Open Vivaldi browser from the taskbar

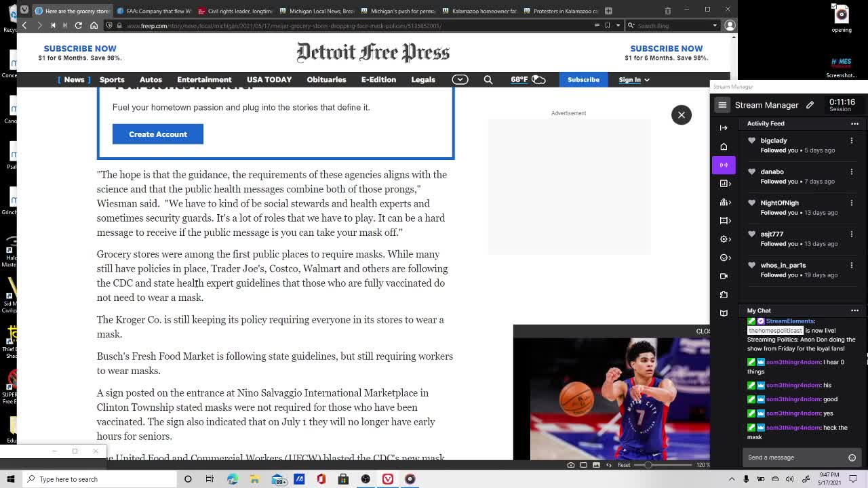click(388, 479)
